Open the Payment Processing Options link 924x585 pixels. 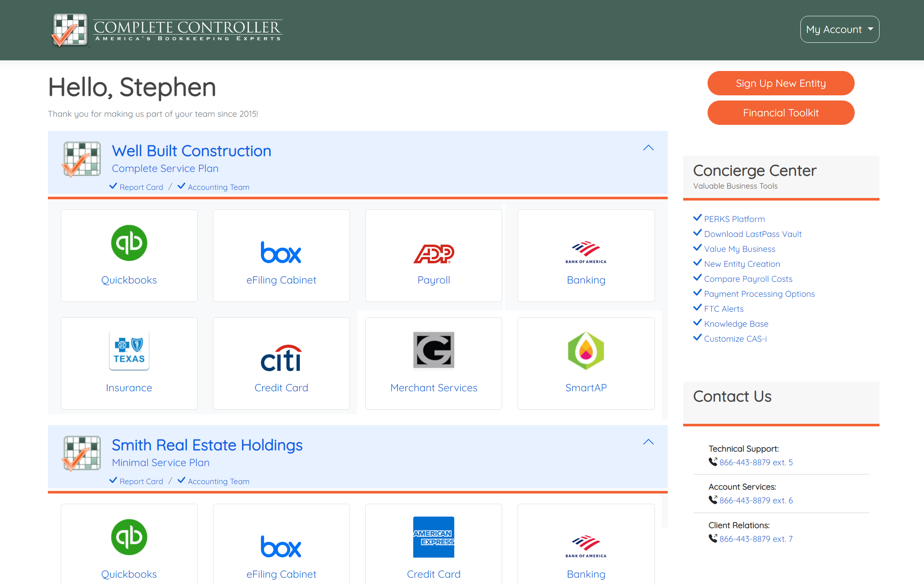(x=759, y=294)
